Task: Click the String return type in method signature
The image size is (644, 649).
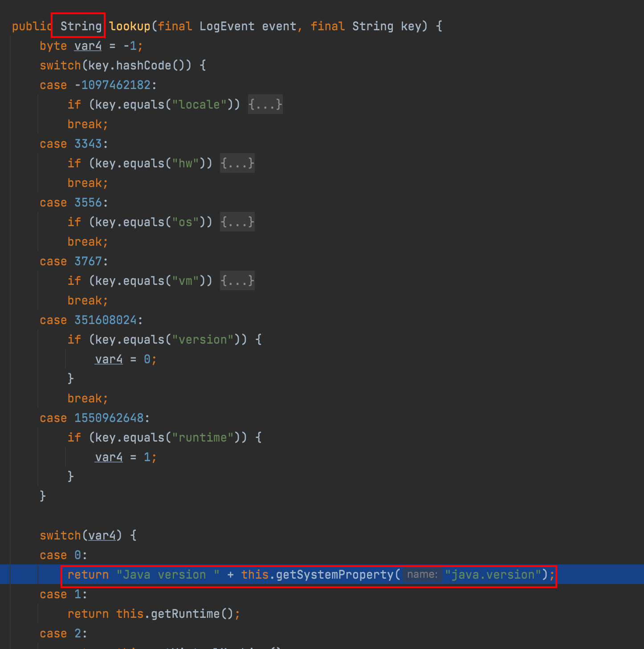Action: [81, 26]
